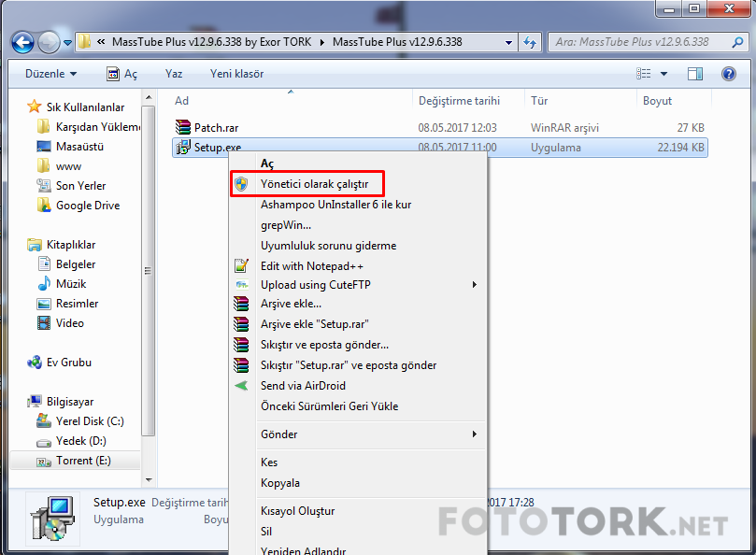This screenshot has width=756, height=555.
Task: Open Yedek (D:) drive
Action: click(81, 441)
